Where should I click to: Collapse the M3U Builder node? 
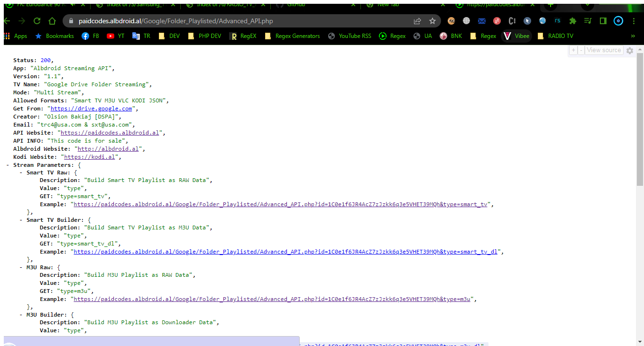click(21, 315)
